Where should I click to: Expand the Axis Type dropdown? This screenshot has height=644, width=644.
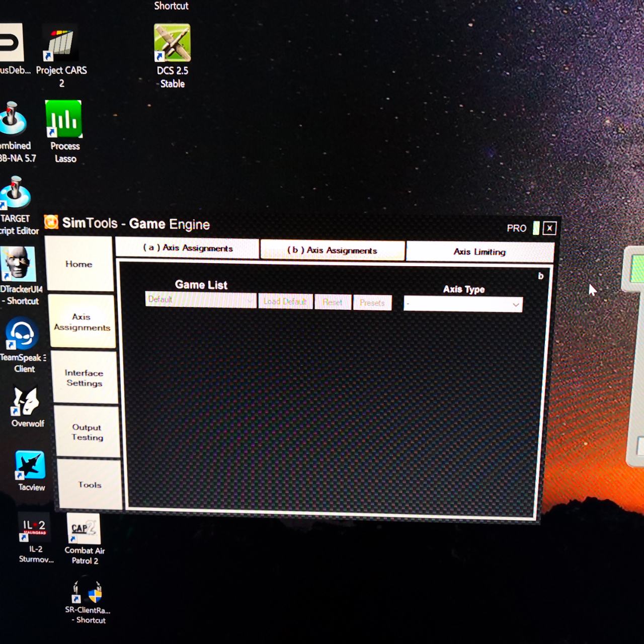(463, 304)
